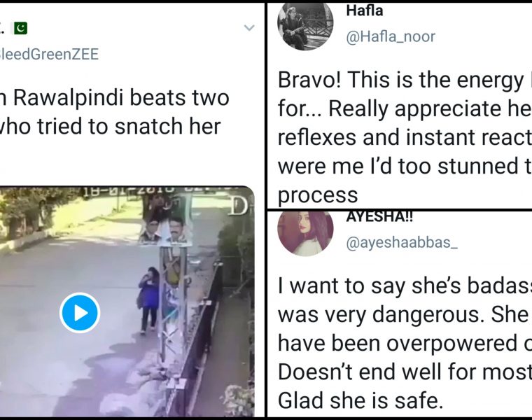532x420 pixels.
Task: Open AYESHA!!'s circular profile picture
Action: pos(305,233)
